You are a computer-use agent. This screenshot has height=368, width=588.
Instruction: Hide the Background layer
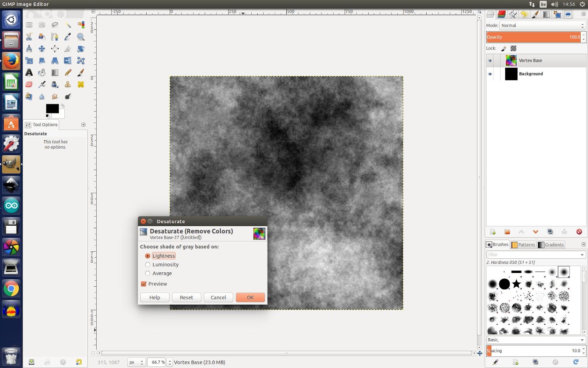(490, 74)
